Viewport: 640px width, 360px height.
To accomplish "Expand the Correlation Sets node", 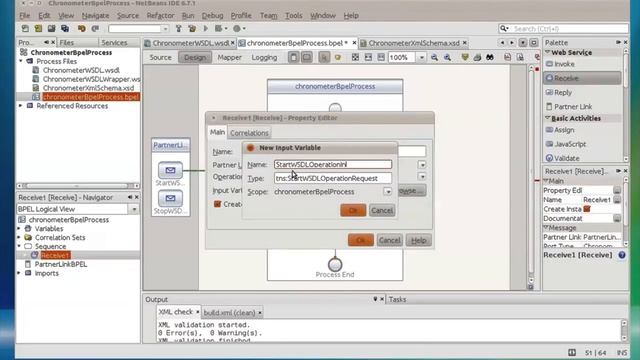I will coord(19,238).
